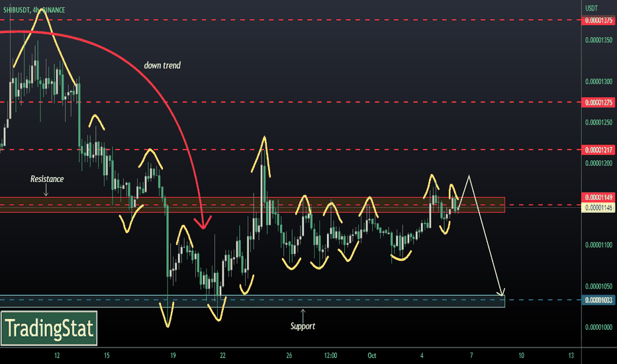Click the 12:00 time axis label

point(330,356)
